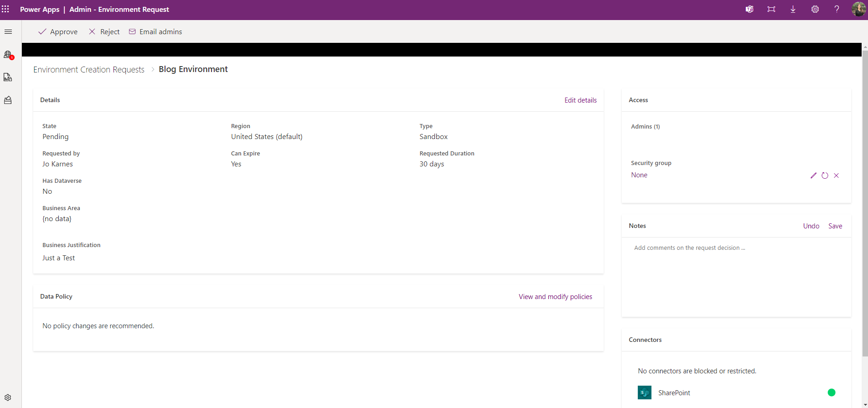Image resolution: width=868 pixels, height=408 pixels.
Task: Go back to Environment Creation Requests
Action: click(89, 70)
